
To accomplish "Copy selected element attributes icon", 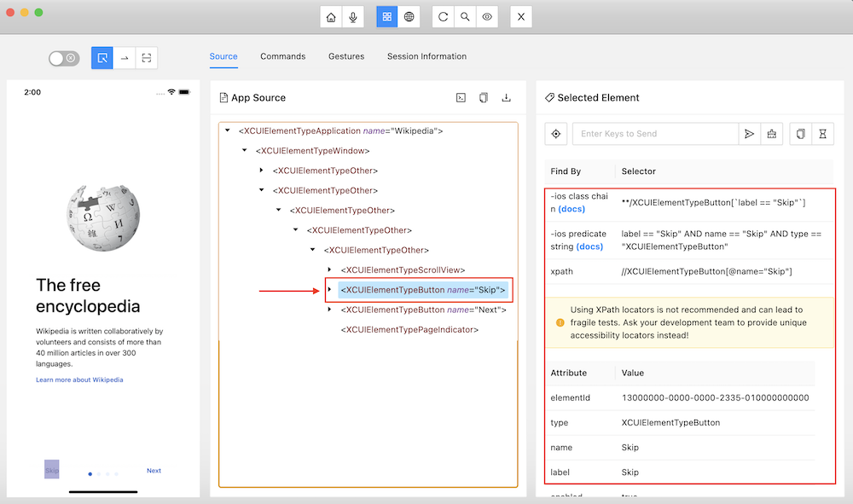I will [801, 134].
